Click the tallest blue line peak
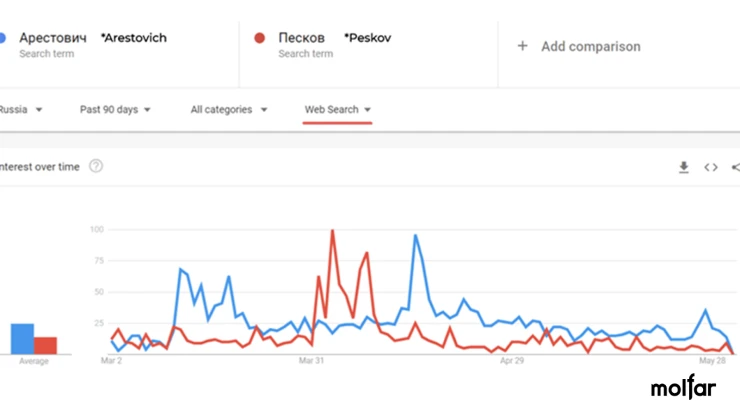Viewport: 740px width, 416px height. click(x=415, y=235)
